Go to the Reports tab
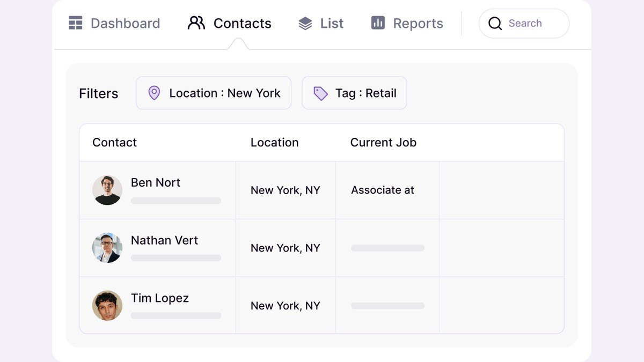This screenshot has height=362, width=644. tap(407, 23)
